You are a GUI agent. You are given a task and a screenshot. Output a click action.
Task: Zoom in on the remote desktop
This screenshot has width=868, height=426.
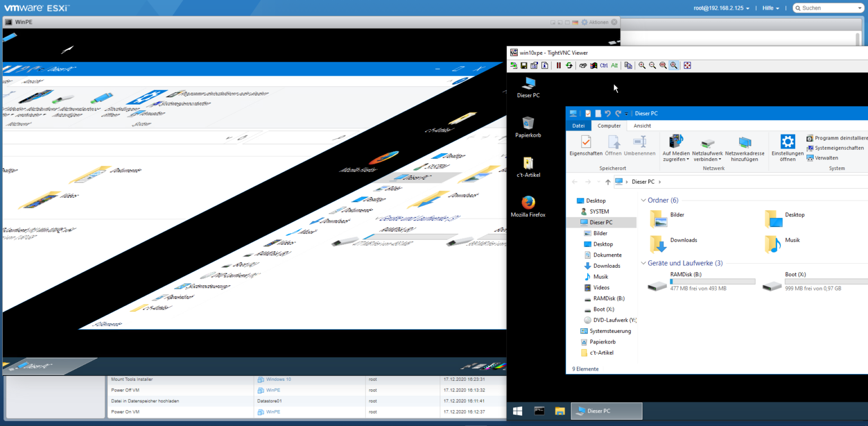tap(641, 66)
